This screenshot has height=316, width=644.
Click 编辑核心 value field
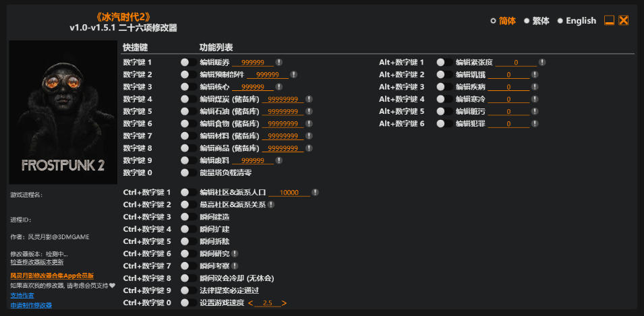click(x=253, y=88)
